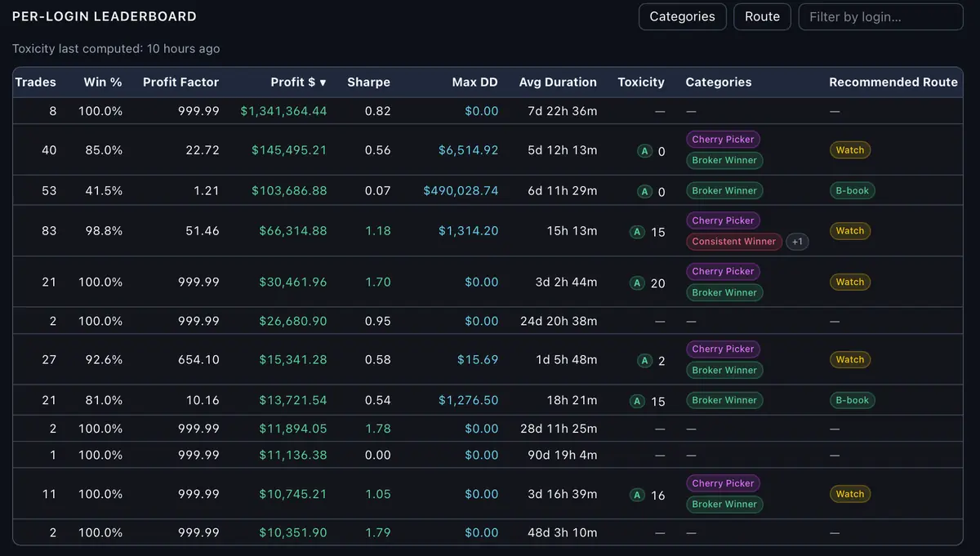
Task: Click B-book route badge in $103,686.88 row
Action: [852, 190]
